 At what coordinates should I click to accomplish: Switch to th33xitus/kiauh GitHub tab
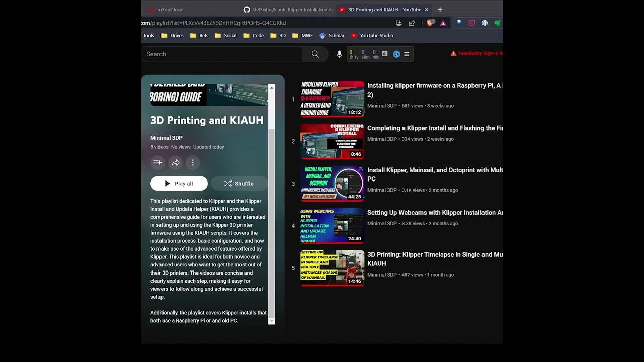287,10
